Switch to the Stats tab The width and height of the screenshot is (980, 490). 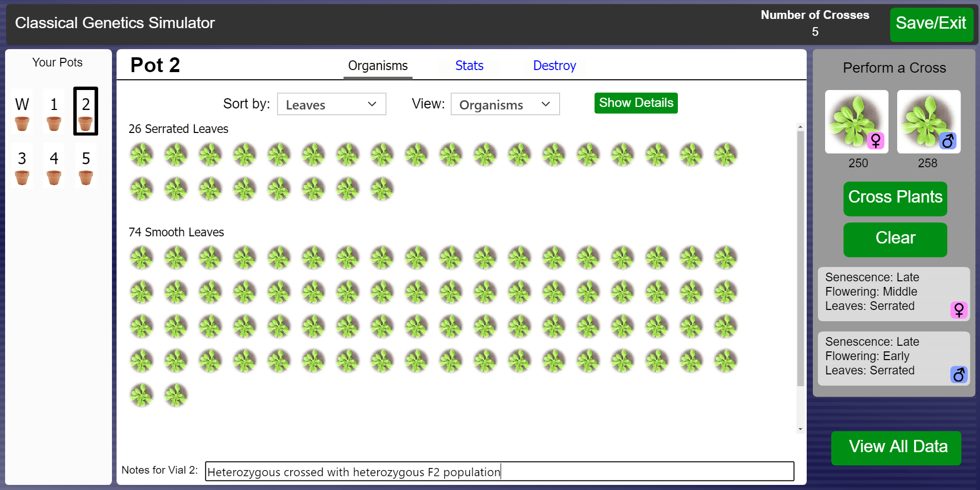pyautogui.click(x=469, y=65)
